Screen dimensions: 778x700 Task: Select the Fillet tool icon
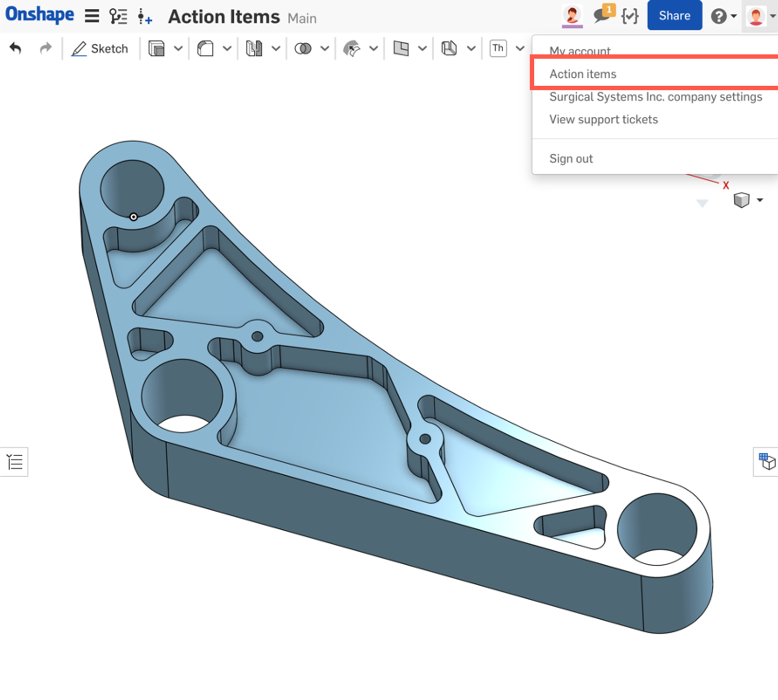point(205,49)
